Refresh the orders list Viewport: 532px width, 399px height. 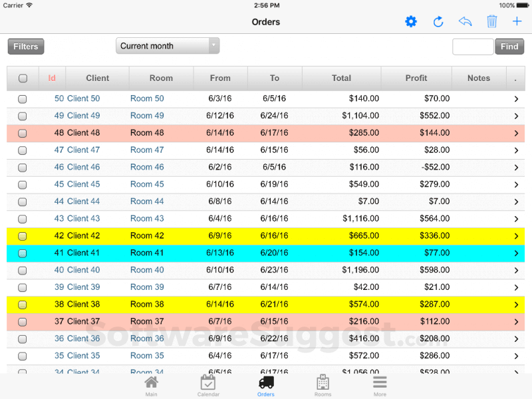tap(438, 21)
